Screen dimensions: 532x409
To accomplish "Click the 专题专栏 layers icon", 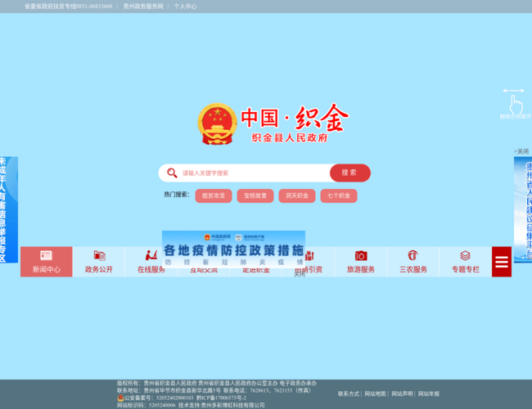I will [465, 256].
